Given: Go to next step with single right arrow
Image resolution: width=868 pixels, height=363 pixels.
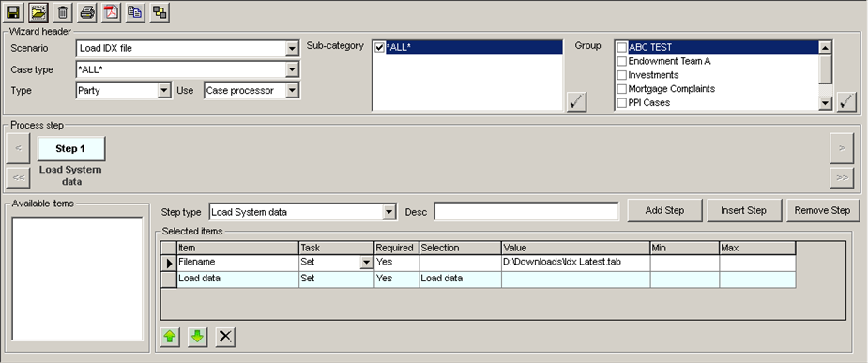Looking at the screenshot, I should click(842, 148).
